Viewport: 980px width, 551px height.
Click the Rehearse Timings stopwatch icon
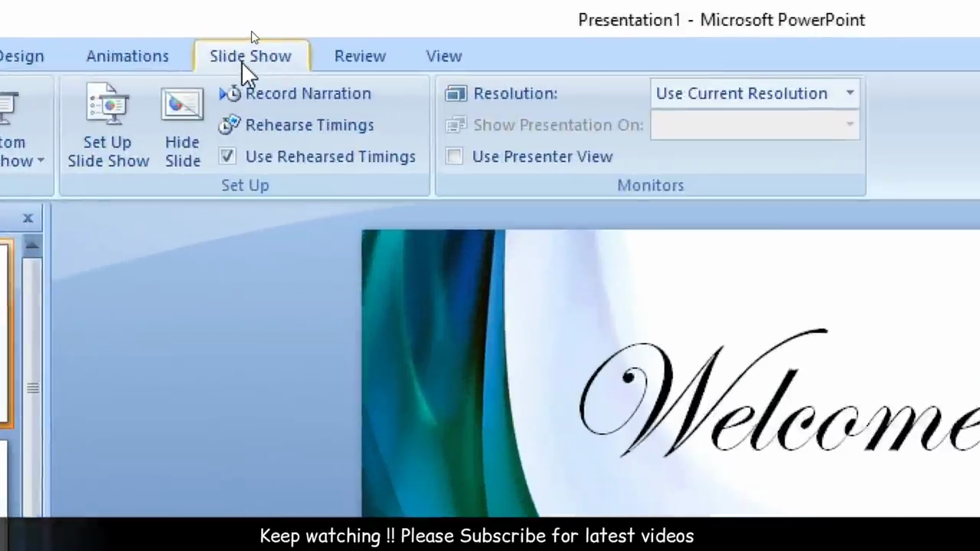(230, 125)
